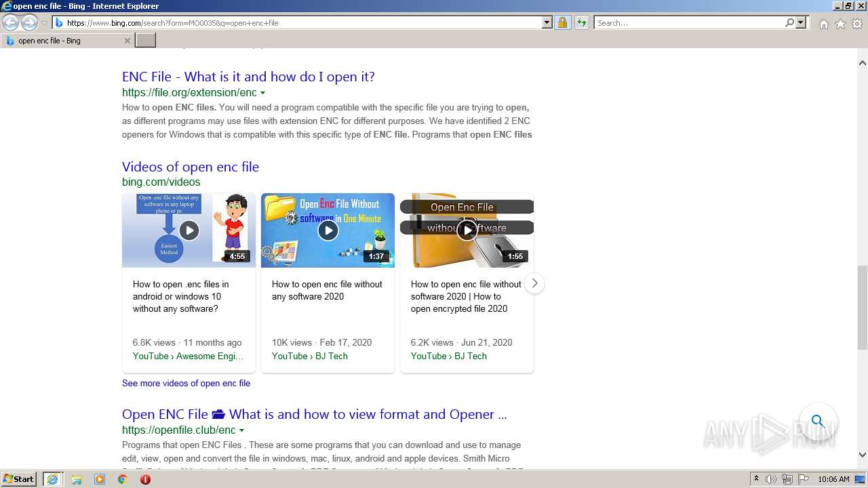This screenshot has width=868, height=488.
Task: Click the magnifier icon in IE search box
Action: 790,23
